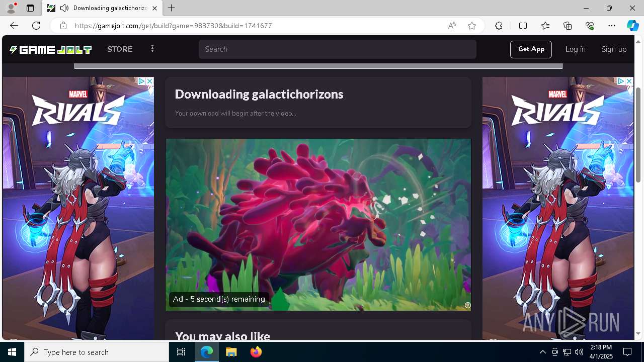Mute the tab via speaker icon
This screenshot has height=362, width=644.
(64, 8)
